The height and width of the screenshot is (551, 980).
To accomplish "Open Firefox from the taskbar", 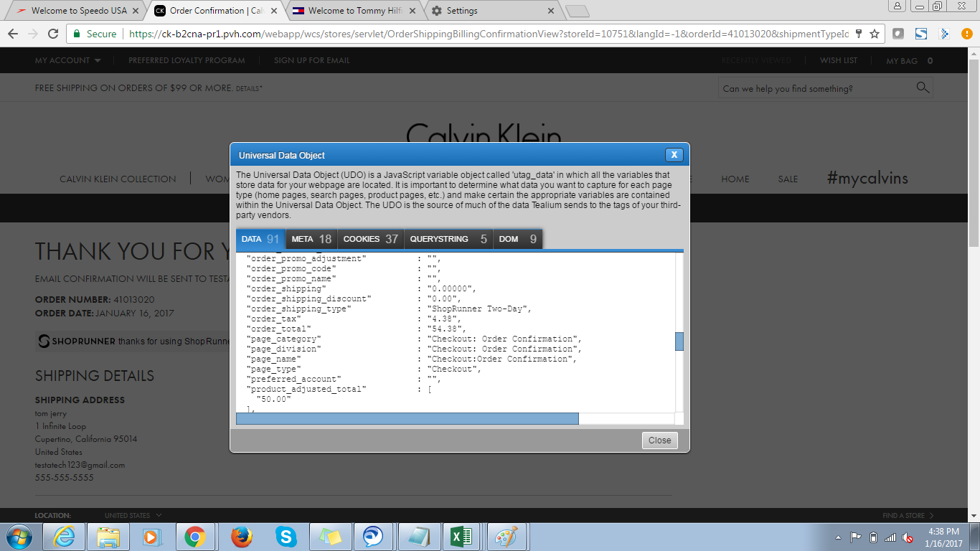I will pos(242,537).
